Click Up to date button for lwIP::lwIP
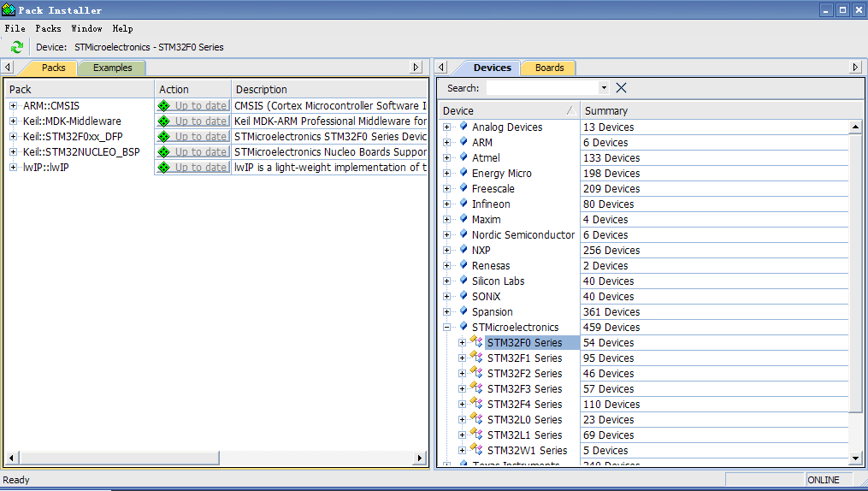 click(x=192, y=167)
